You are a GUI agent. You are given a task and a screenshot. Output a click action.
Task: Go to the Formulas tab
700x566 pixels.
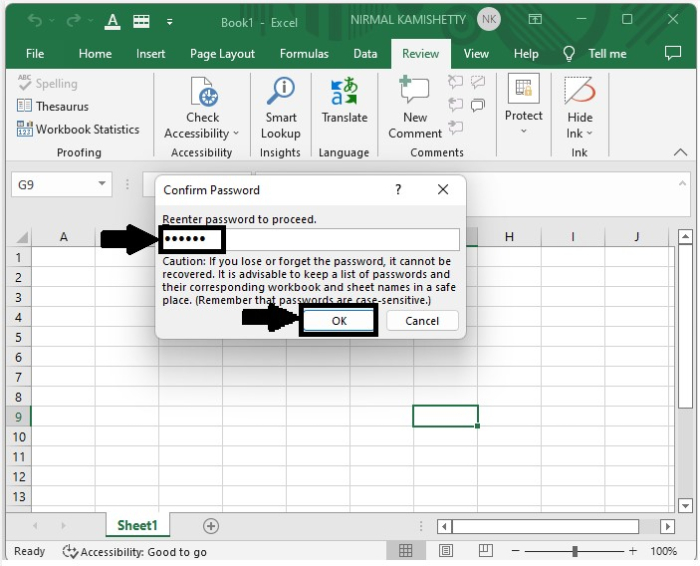[304, 54]
